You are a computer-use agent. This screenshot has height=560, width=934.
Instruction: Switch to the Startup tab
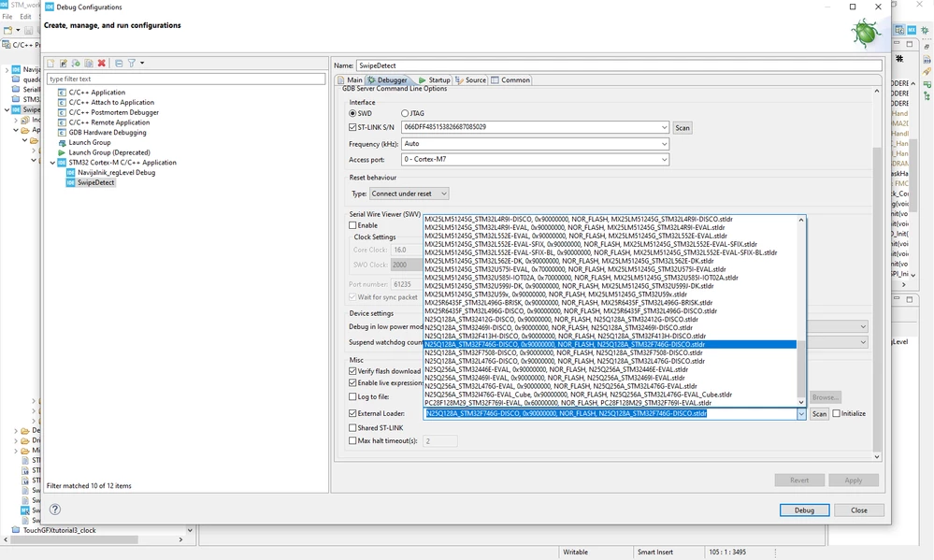(434, 79)
